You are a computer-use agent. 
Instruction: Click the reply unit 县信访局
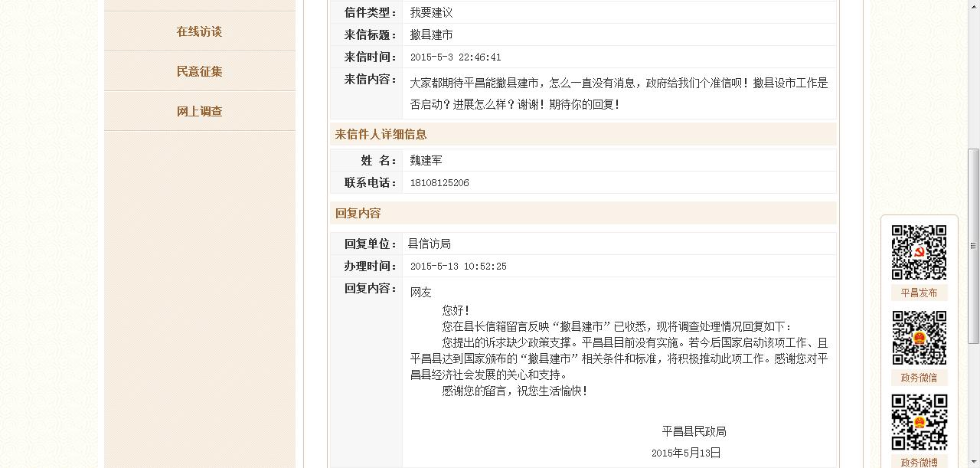[429, 244]
